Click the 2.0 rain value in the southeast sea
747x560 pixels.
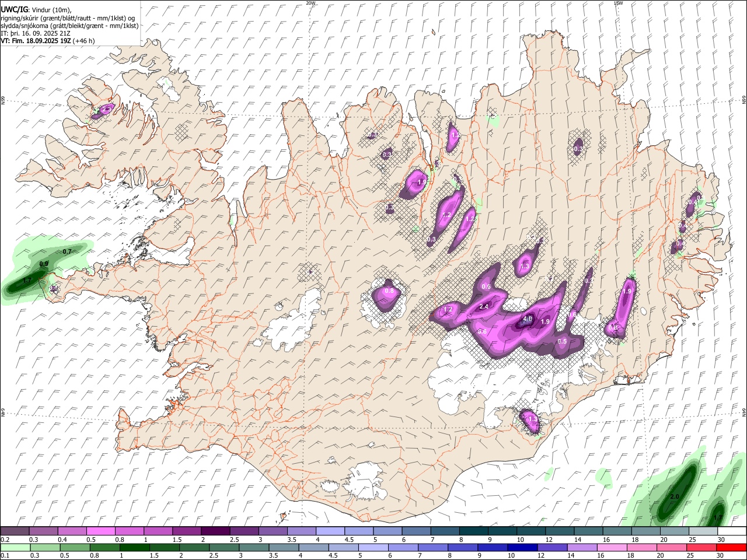click(x=675, y=496)
